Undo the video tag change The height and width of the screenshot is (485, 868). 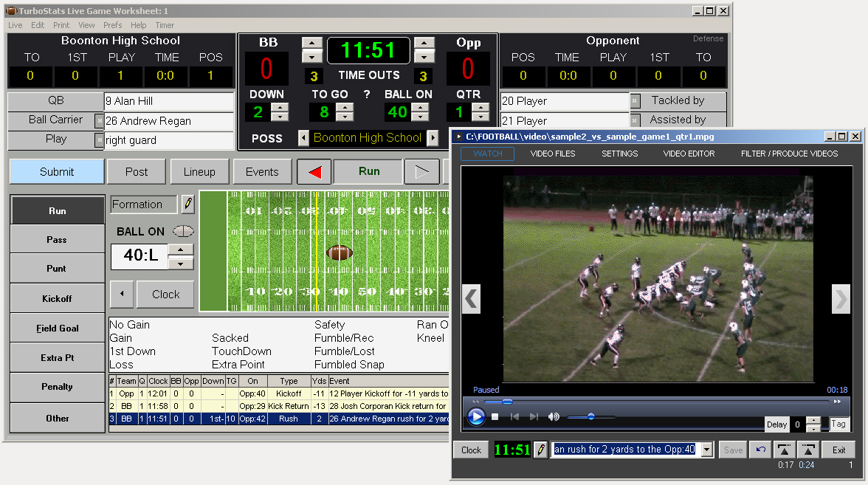point(761,450)
